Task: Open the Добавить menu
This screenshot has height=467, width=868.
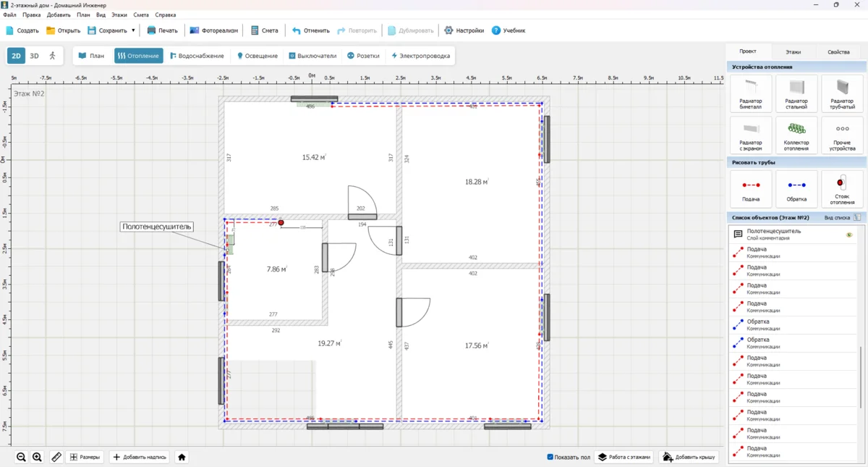Action: point(59,14)
